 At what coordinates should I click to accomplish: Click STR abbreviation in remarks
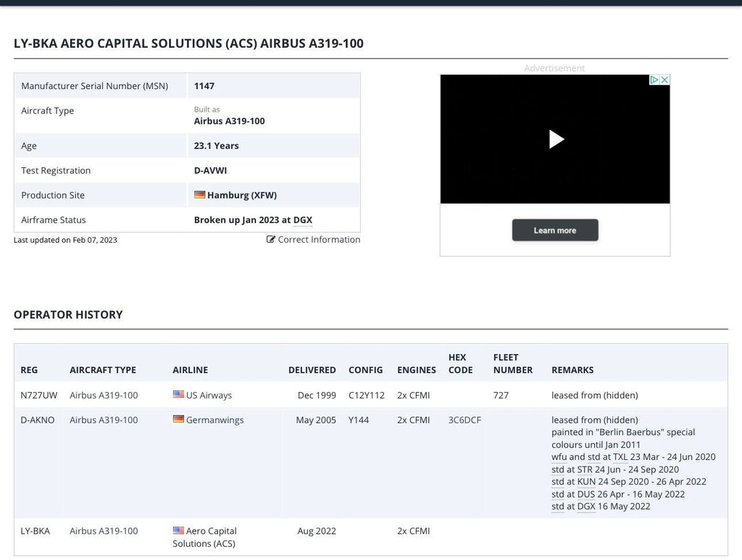585,469
